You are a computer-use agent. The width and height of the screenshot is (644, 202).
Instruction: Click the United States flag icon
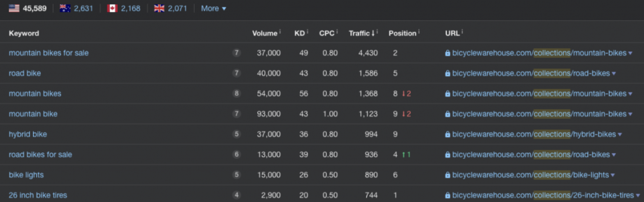pos(14,8)
